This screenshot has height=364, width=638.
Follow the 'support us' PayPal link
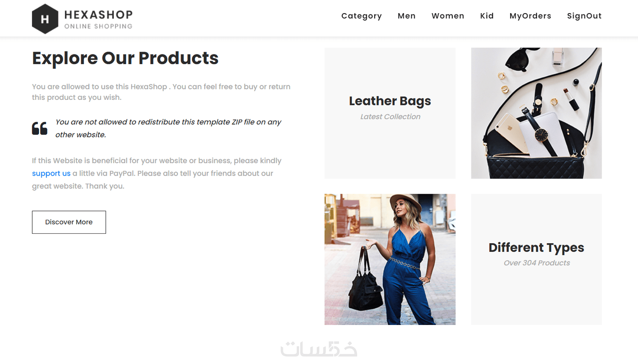pos(51,173)
